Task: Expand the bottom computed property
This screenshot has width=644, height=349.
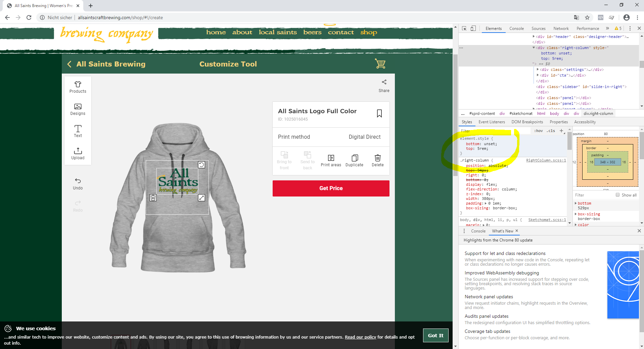Action: tap(576, 203)
